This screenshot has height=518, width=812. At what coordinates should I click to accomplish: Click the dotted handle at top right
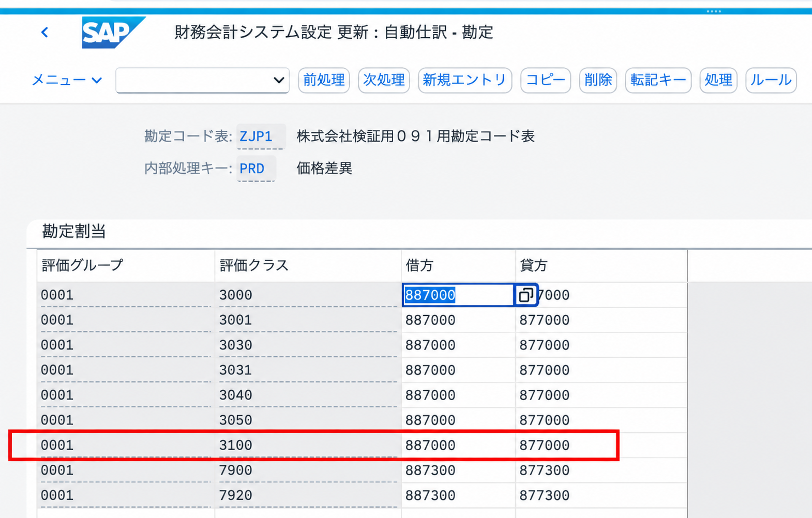[714, 11]
